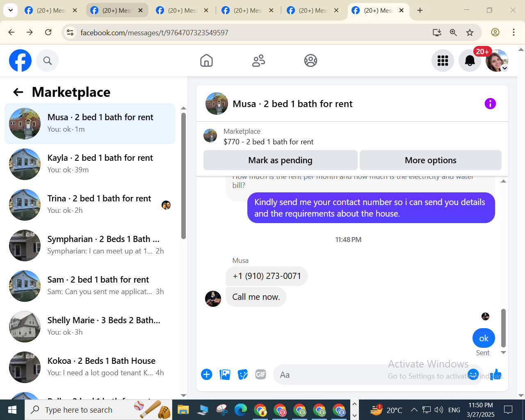
Task: Attach a photo file in composer
Action: pyautogui.click(x=225, y=374)
